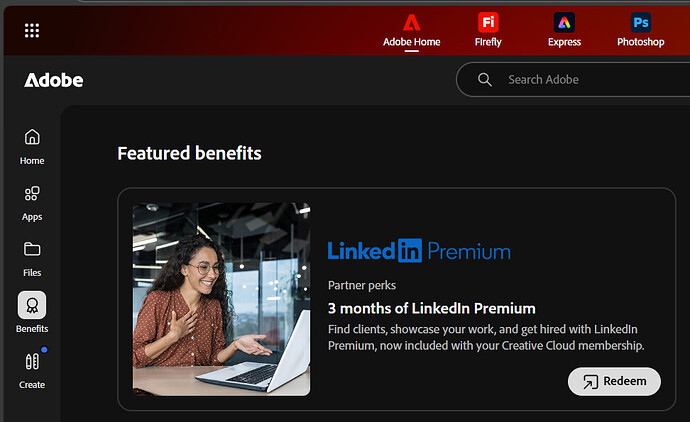The height and width of the screenshot is (422, 690).
Task: Select the Photoshop tab label
Action: (641, 42)
